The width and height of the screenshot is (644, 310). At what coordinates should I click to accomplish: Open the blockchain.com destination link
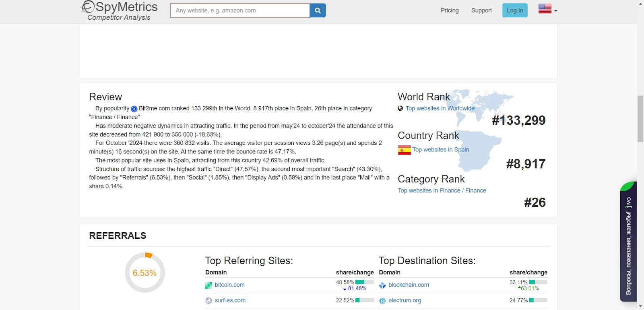click(x=409, y=285)
